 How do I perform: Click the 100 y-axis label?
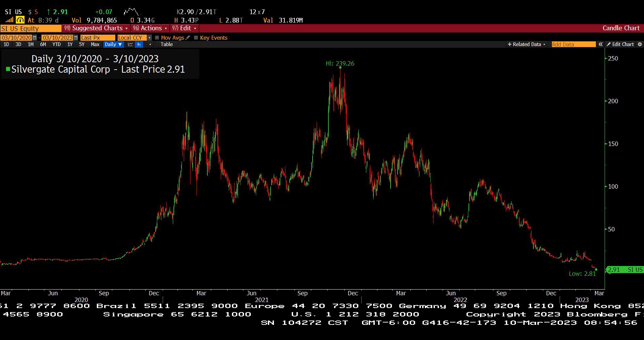pos(613,187)
